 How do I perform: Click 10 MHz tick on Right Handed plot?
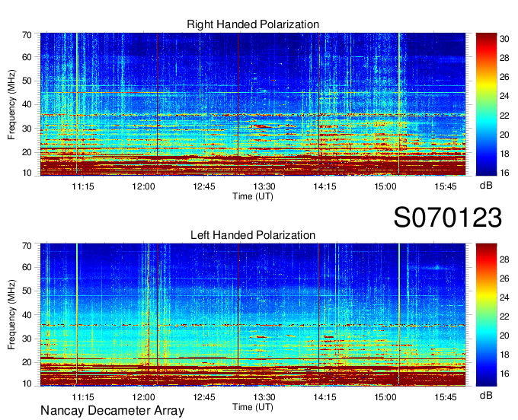coord(27,173)
